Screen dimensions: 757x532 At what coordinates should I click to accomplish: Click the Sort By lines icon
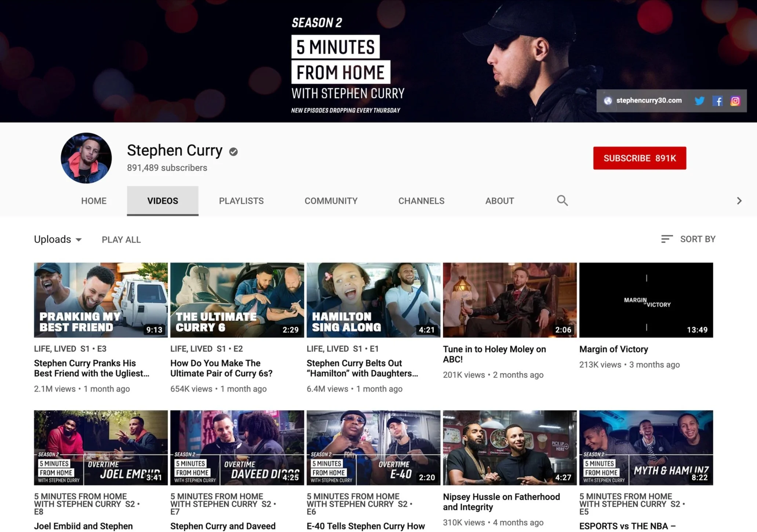coord(666,239)
